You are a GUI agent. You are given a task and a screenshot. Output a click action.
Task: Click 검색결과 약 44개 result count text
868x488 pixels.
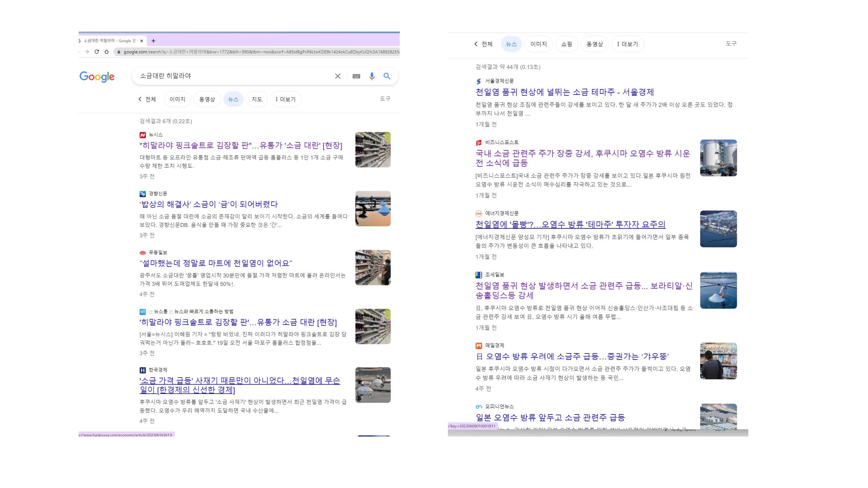point(508,67)
